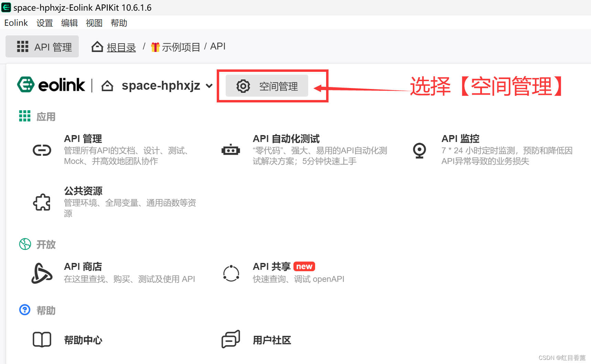
Task: Open 公共资源 via the puzzle piece icon
Action: pos(42,202)
